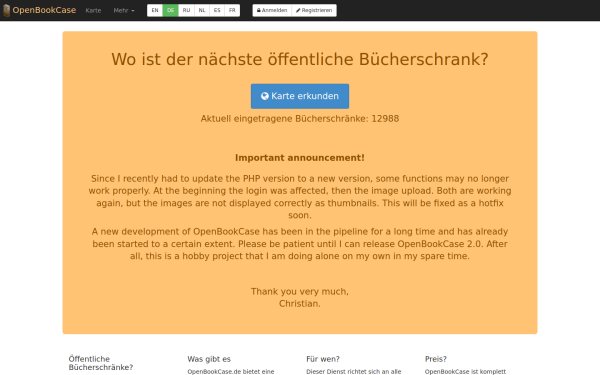600x375 pixels.
Task: Click the Bücherschränke count 12988 text
Action: pos(300,119)
